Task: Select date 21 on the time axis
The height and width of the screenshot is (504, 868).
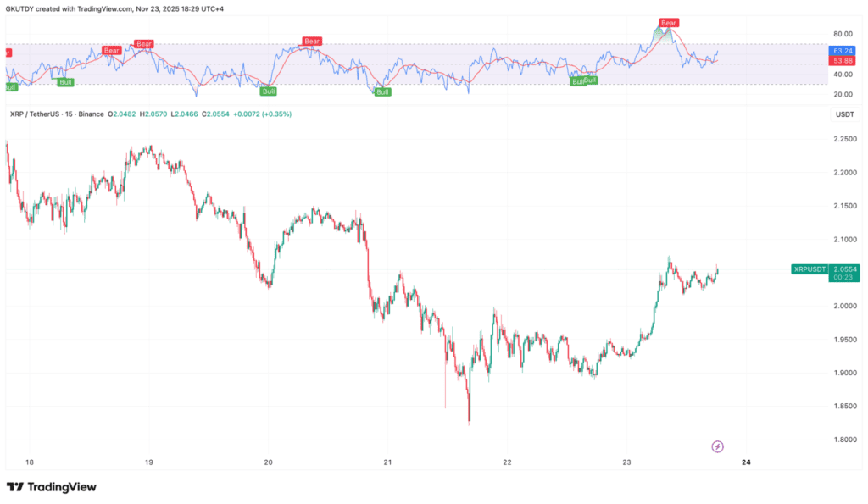Action: [387, 462]
